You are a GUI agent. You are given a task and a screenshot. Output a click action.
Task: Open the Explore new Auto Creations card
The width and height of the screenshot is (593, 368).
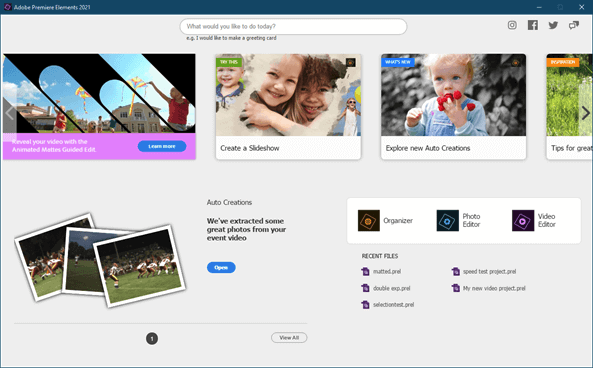point(453,107)
